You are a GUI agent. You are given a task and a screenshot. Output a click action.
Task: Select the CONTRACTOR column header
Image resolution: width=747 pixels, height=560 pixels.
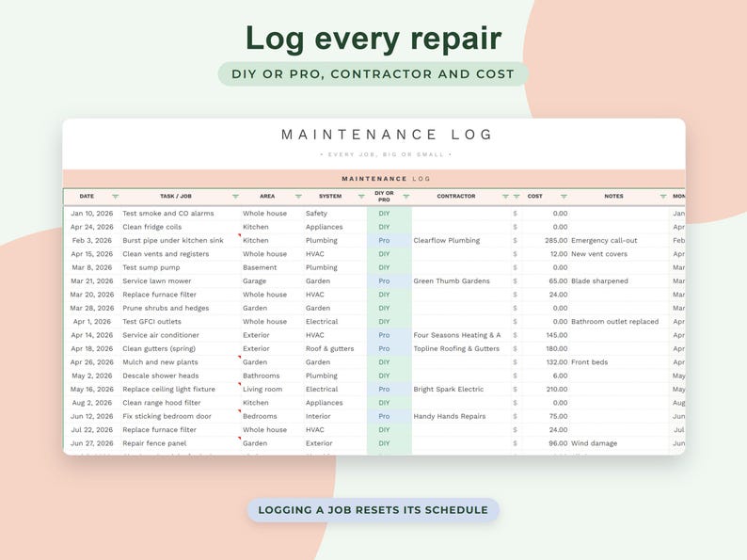456,197
